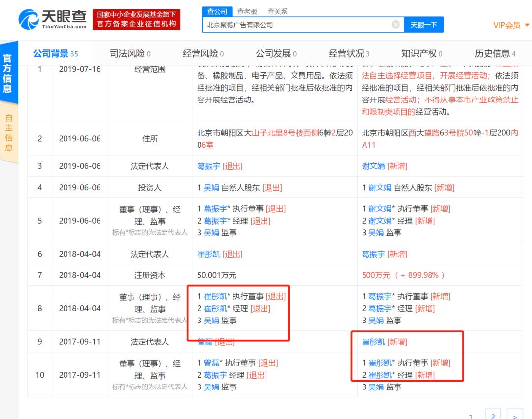Open the 公司发展 tab

point(276,53)
